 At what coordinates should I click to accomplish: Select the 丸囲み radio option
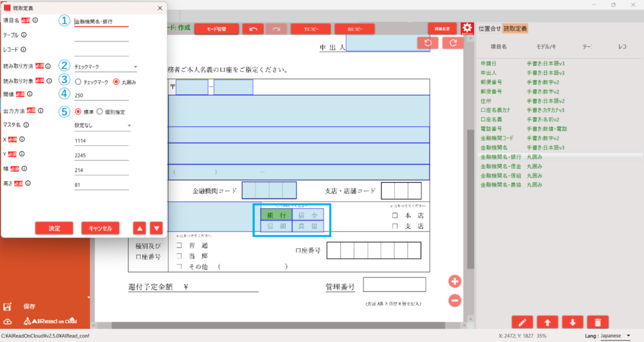[116, 82]
